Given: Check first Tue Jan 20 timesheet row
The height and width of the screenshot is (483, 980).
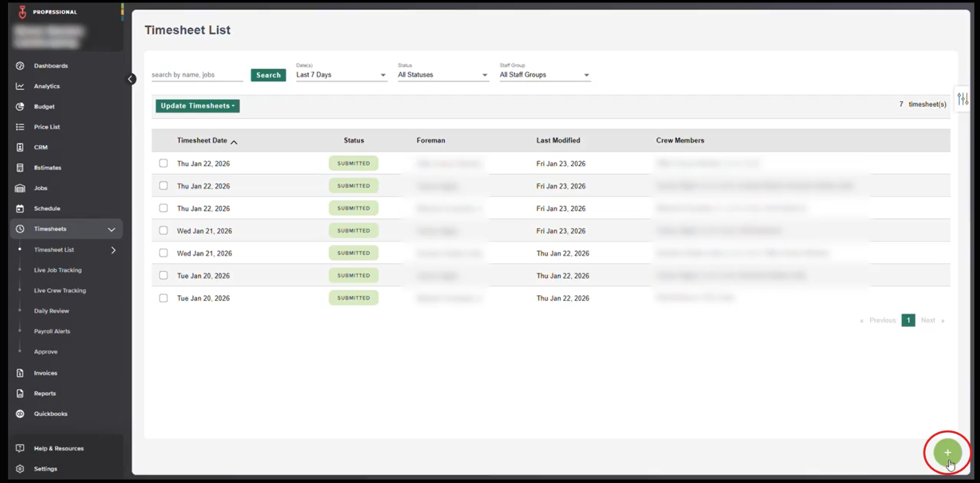Looking at the screenshot, I should (x=163, y=275).
